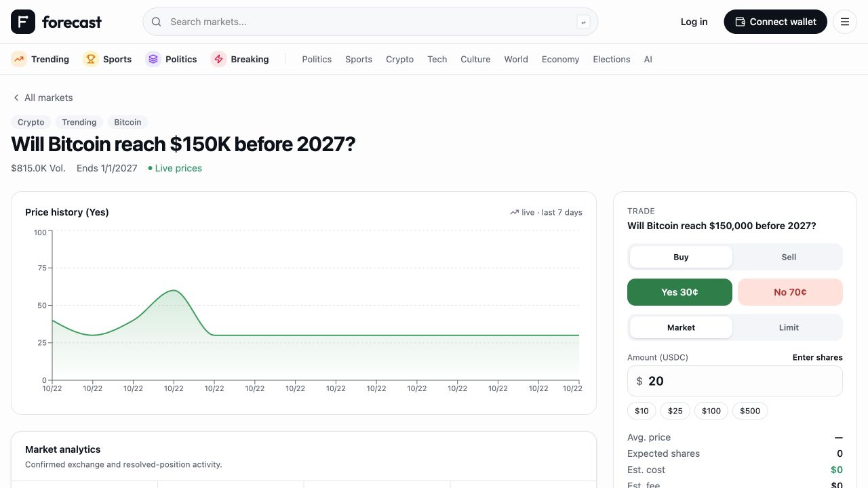Click the live trend icon above chart
Viewport: 868px width, 488px height.
click(514, 212)
